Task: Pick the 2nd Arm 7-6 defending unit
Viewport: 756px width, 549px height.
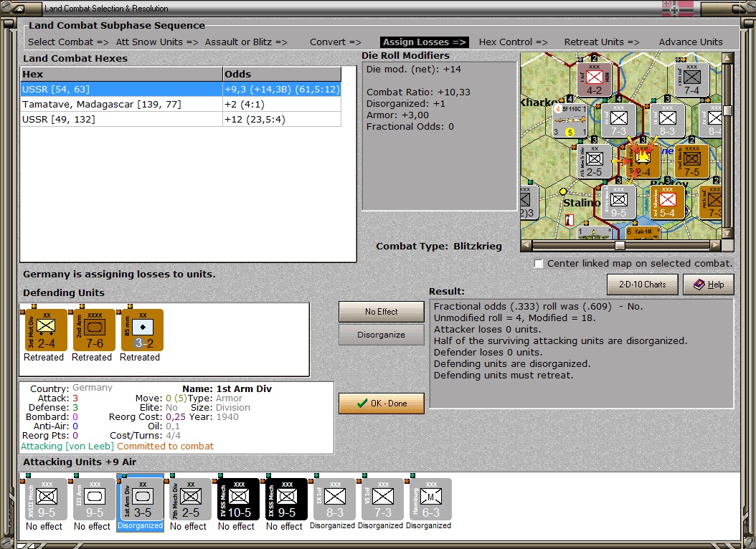Action: [x=95, y=330]
